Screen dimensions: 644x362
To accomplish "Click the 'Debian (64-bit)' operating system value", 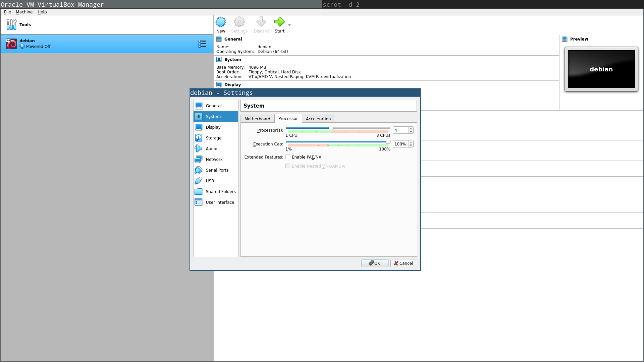I will [x=273, y=52].
